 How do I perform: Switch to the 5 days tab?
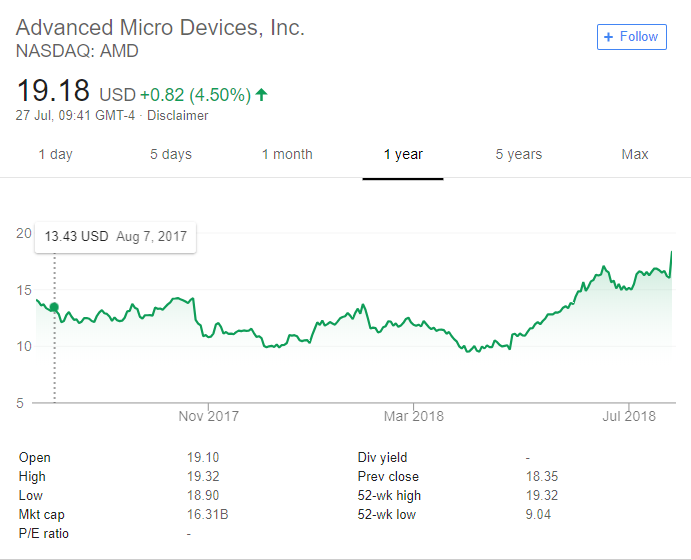click(x=170, y=154)
